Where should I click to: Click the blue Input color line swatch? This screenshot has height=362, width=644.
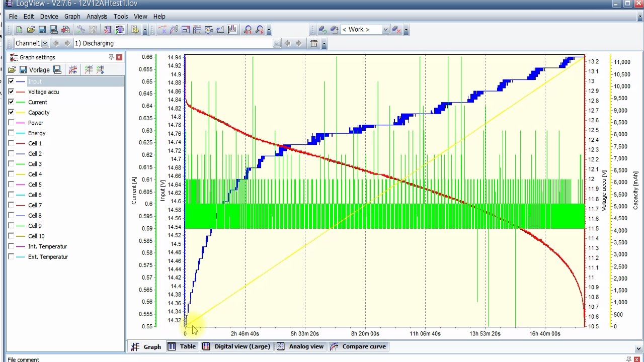tap(21, 81)
